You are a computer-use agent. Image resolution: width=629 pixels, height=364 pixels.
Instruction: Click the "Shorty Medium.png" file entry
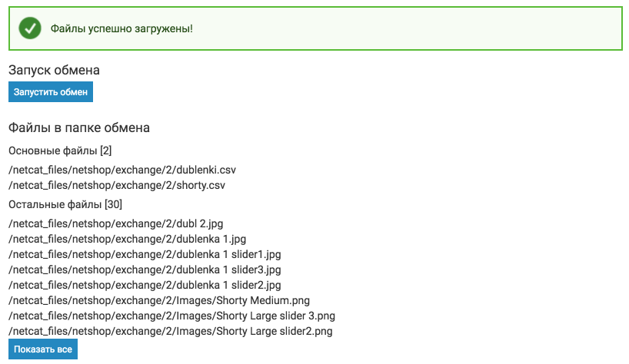[x=159, y=300]
